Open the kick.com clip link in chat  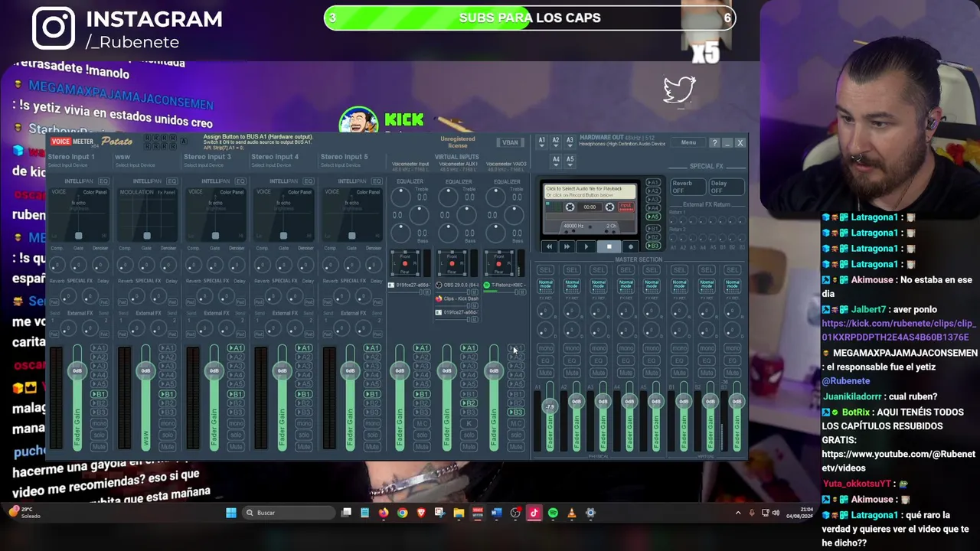[x=899, y=330]
